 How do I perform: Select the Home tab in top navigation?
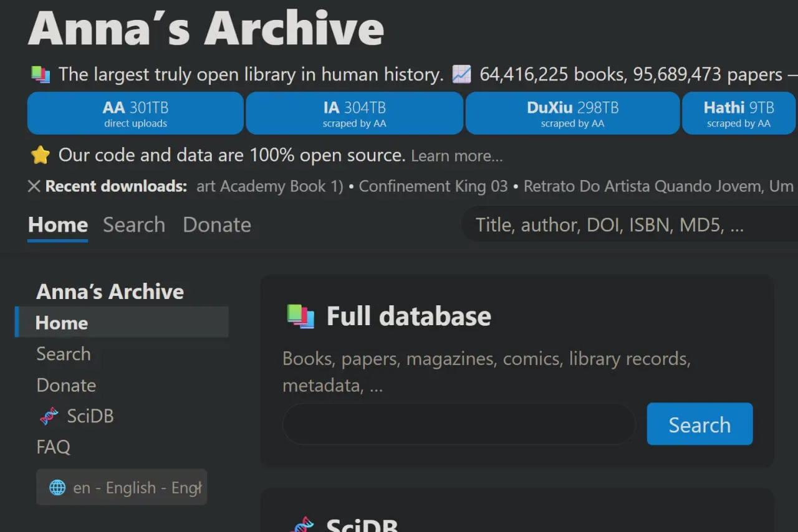(x=58, y=225)
